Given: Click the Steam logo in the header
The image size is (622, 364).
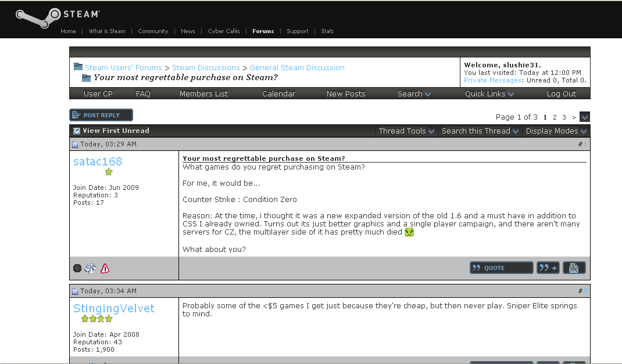Looking at the screenshot, I should pyautogui.click(x=58, y=17).
